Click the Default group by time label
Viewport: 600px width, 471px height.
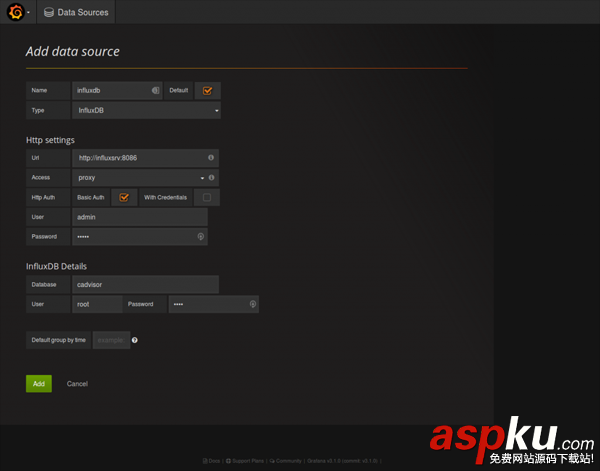pos(58,340)
